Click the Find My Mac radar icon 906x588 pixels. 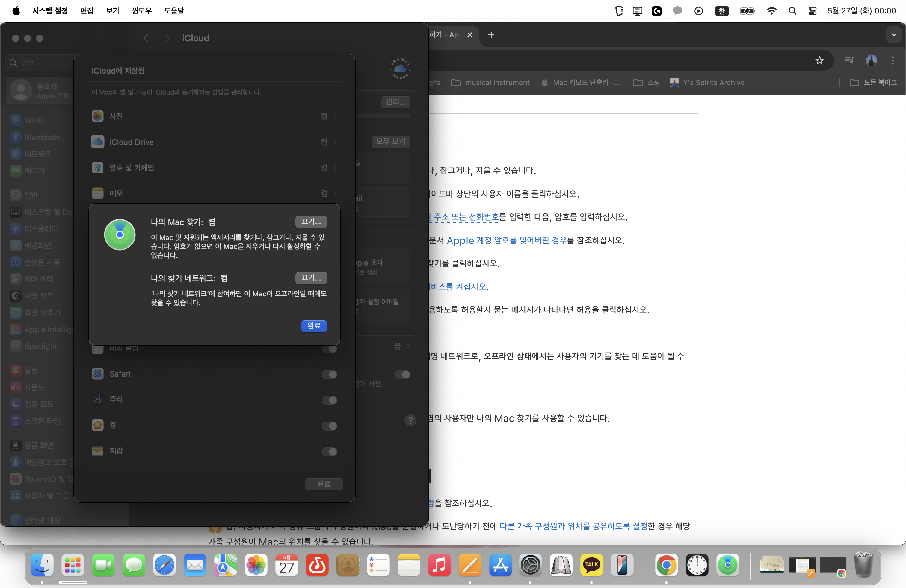click(120, 235)
